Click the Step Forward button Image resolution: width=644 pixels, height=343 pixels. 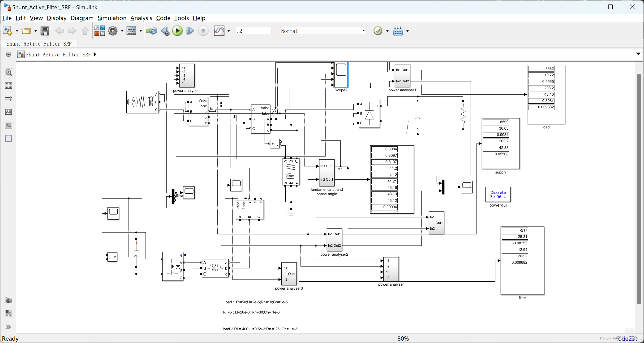190,31
